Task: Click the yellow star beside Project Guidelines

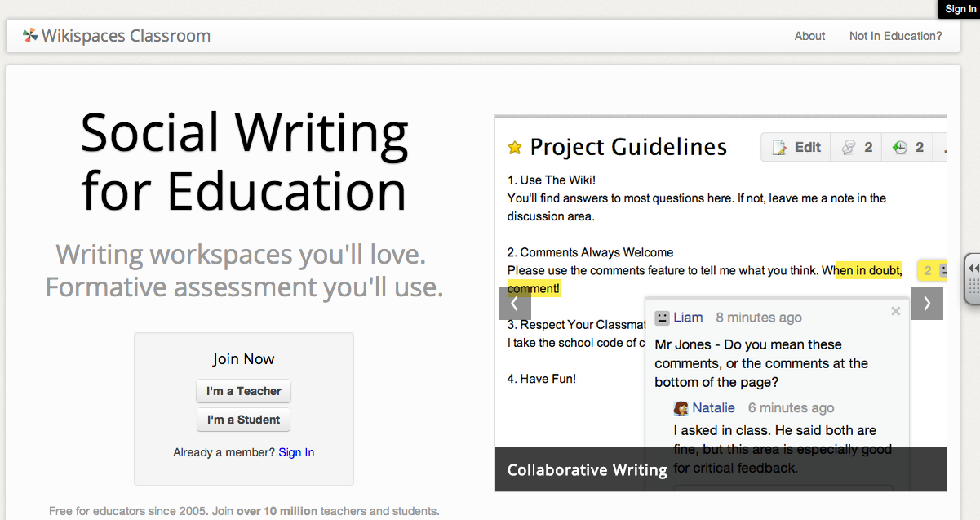Action: coord(515,148)
